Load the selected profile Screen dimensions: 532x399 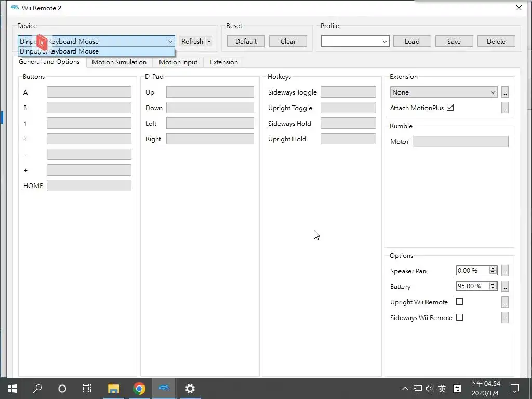pyautogui.click(x=412, y=42)
